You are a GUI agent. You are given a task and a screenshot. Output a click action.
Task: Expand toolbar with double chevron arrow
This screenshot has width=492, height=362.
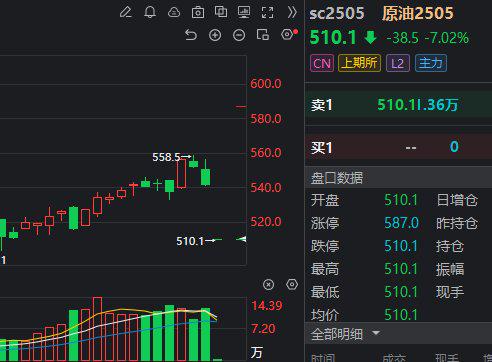point(292,12)
